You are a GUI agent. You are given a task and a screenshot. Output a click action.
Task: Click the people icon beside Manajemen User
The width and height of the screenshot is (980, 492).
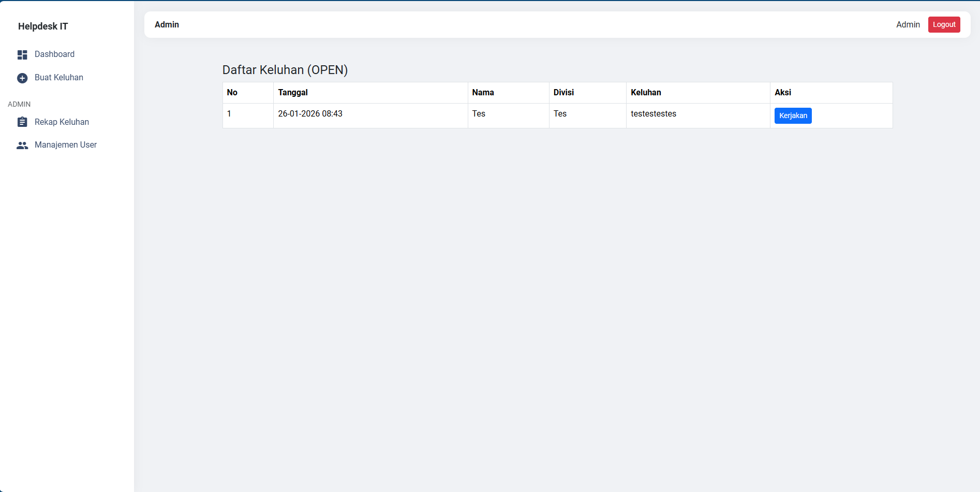[22, 146]
